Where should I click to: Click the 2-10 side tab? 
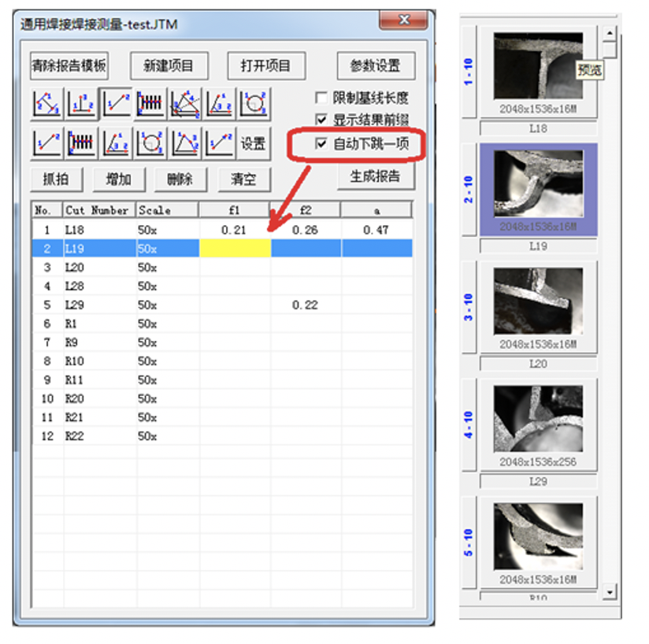(x=469, y=190)
